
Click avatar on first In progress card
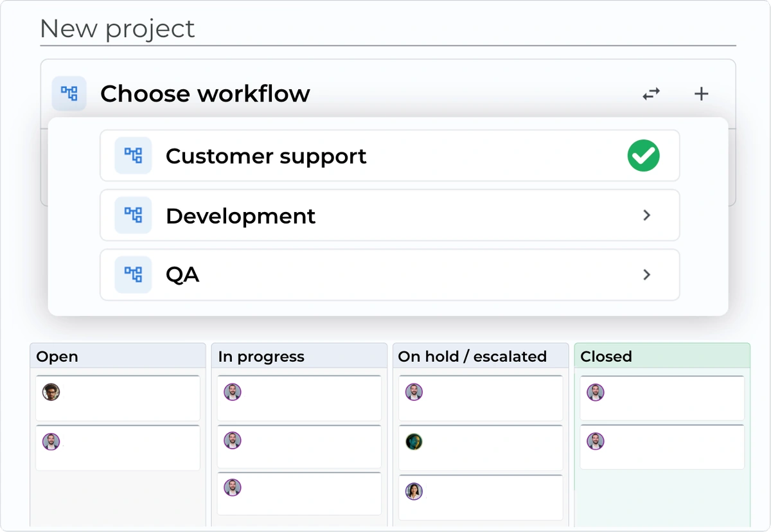pyautogui.click(x=233, y=392)
